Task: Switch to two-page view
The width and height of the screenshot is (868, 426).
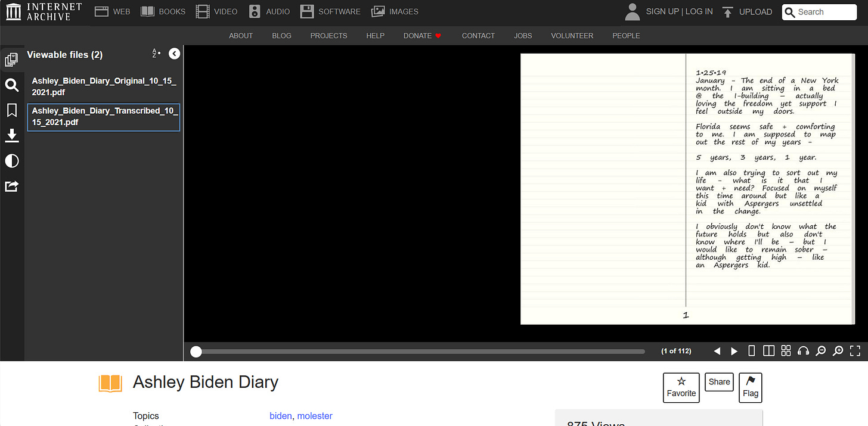Action: [x=768, y=351]
